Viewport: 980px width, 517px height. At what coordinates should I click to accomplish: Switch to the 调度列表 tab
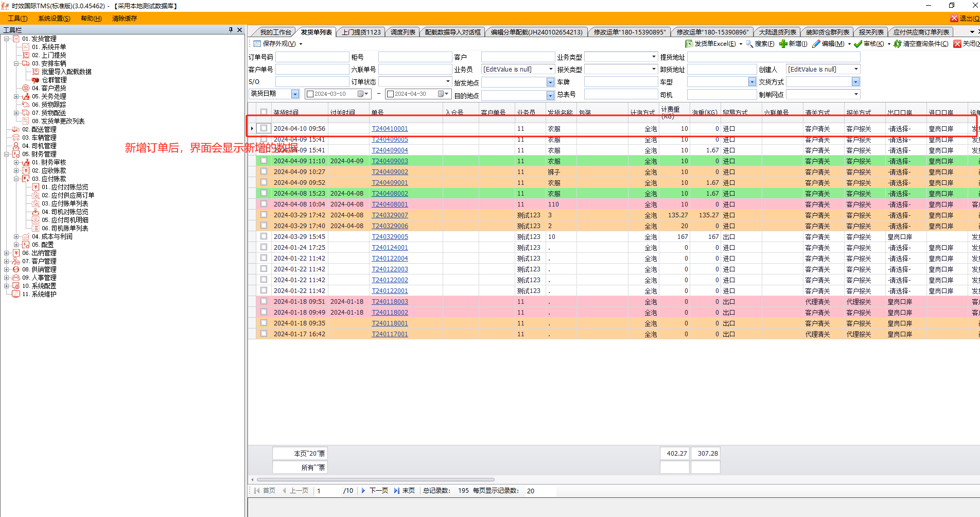pos(402,32)
